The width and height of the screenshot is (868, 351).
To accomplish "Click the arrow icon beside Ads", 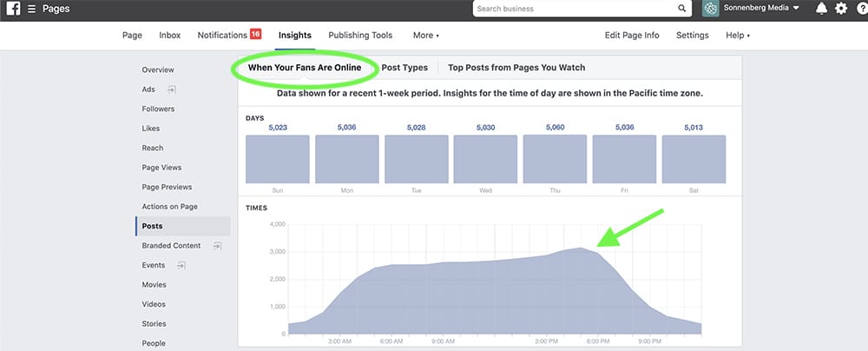I will point(172,89).
